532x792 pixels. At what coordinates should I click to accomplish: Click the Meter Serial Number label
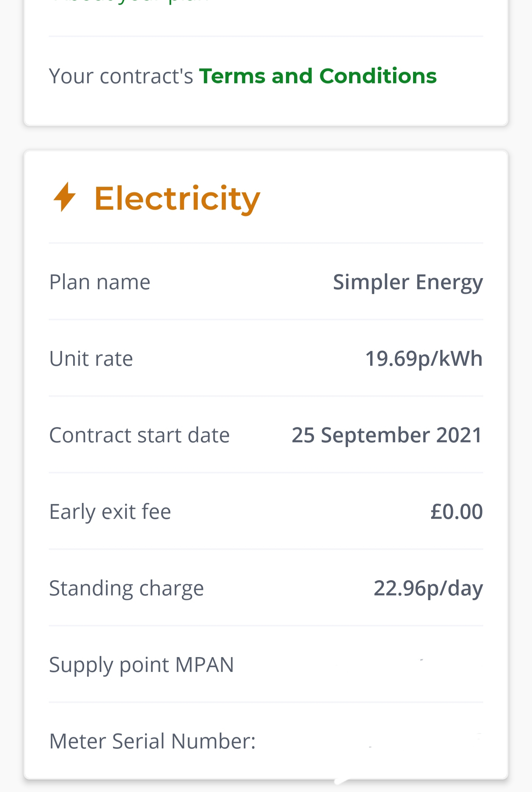(152, 741)
